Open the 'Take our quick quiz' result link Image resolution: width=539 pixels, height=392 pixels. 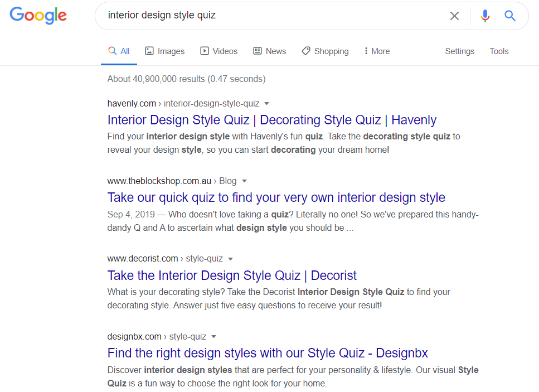click(x=276, y=198)
